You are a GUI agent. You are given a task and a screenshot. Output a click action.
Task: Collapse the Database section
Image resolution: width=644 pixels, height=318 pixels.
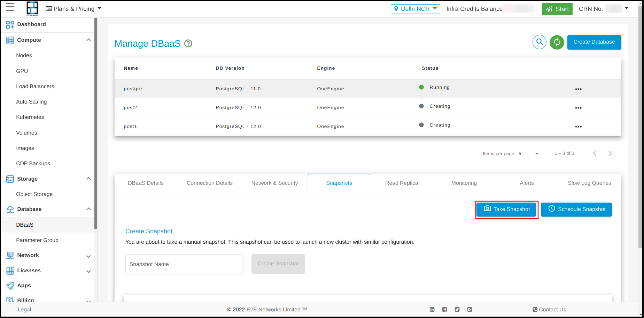tap(88, 209)
